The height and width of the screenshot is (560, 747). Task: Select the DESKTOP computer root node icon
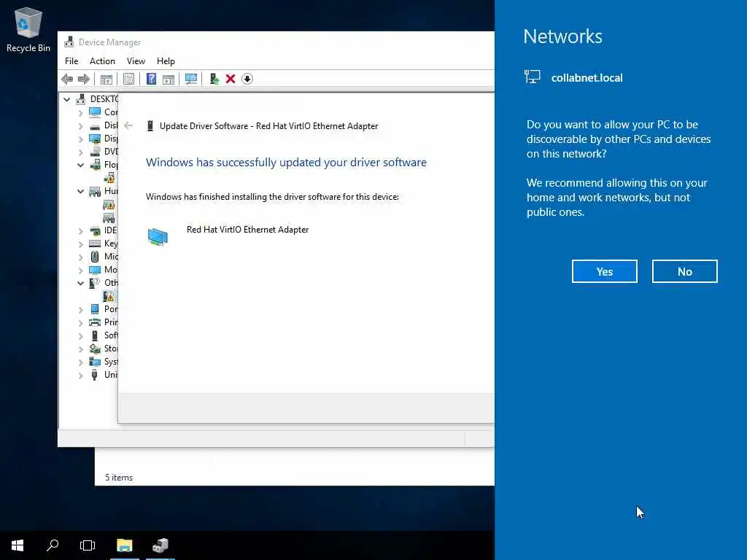pyautogui.click(x=81, y=99)
